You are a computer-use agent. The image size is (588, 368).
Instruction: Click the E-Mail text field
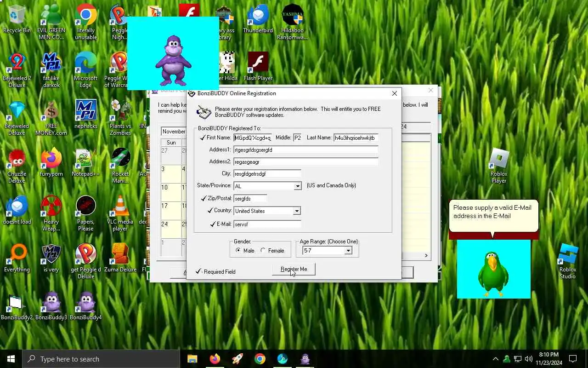(x=267, y=224)
